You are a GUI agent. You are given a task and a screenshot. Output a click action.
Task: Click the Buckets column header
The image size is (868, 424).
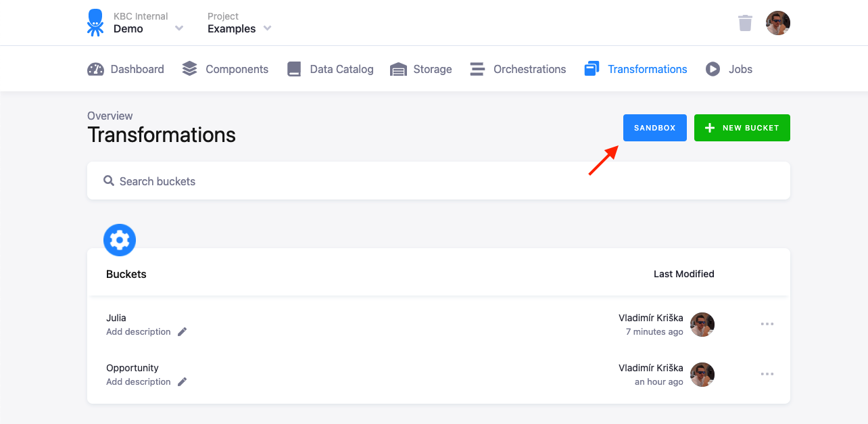click(126, 274)
